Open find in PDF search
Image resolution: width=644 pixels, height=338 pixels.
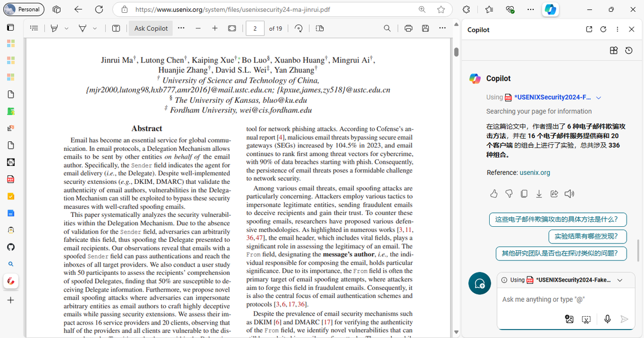pos(387,28)
